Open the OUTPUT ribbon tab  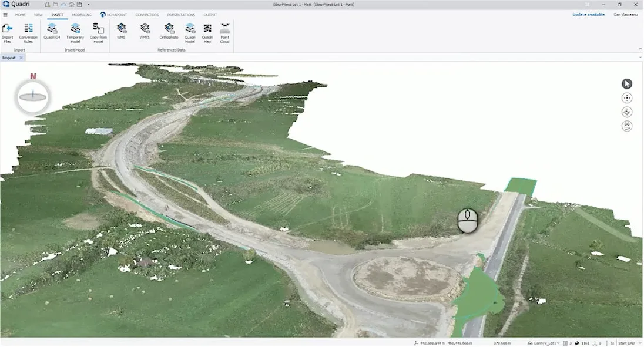pos(210,15)
